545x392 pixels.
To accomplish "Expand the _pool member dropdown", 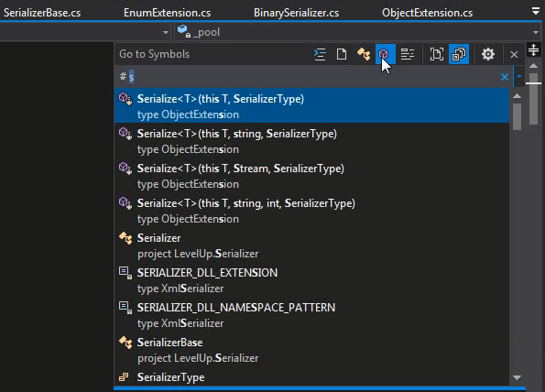I will pos(536,33).
